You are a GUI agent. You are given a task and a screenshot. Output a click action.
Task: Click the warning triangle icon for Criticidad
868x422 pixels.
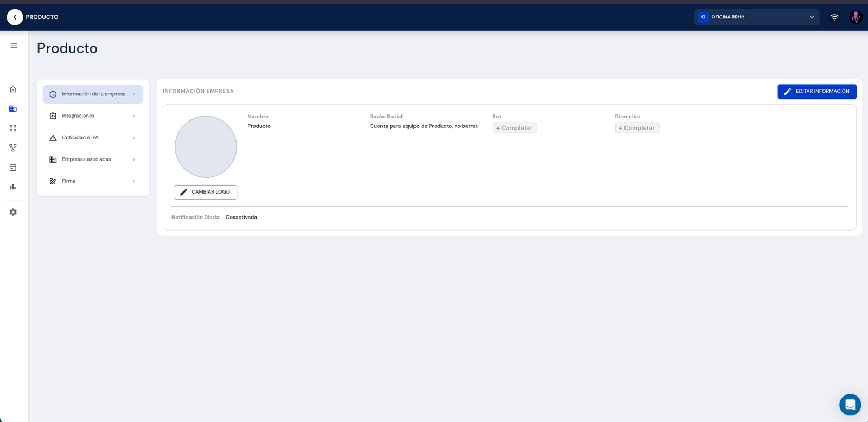point(53,138)
